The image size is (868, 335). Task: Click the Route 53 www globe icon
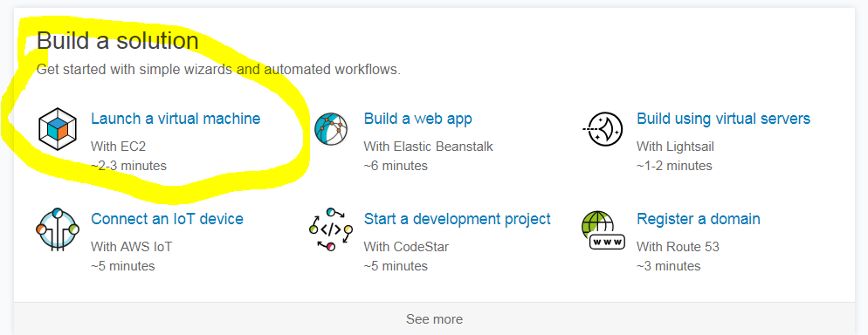click(x=603, y=230)
